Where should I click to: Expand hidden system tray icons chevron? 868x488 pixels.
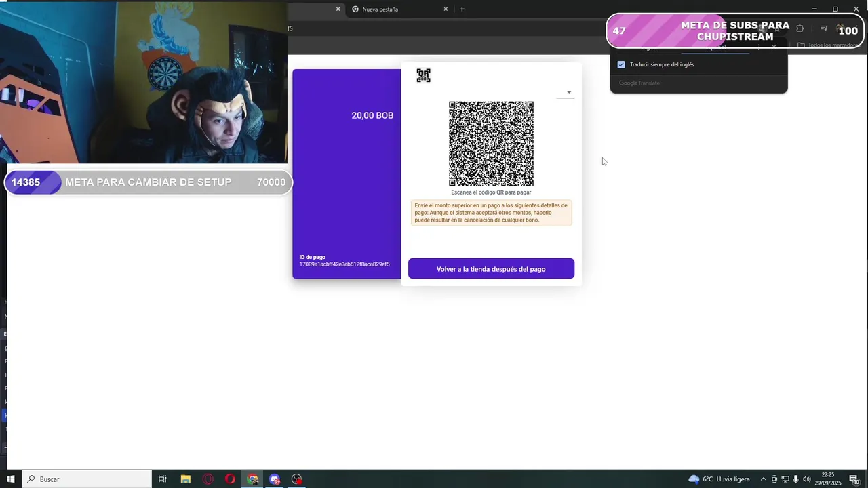[x=764, y=479]
